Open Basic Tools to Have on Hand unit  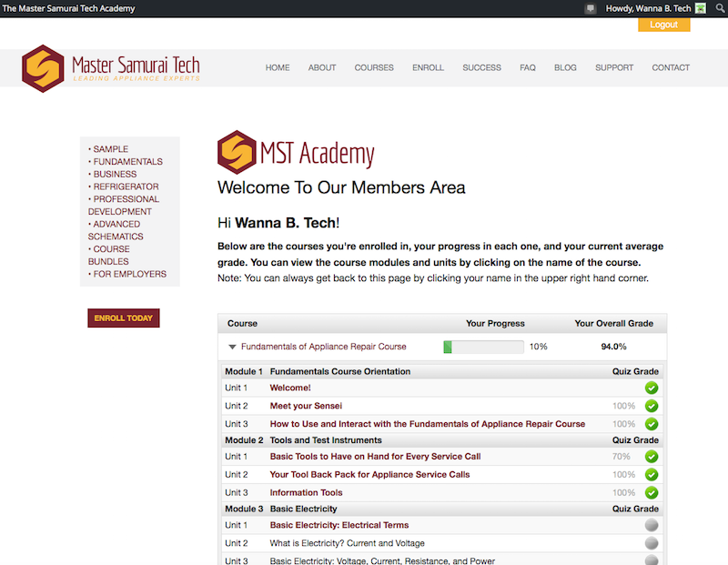coord(375,457)
